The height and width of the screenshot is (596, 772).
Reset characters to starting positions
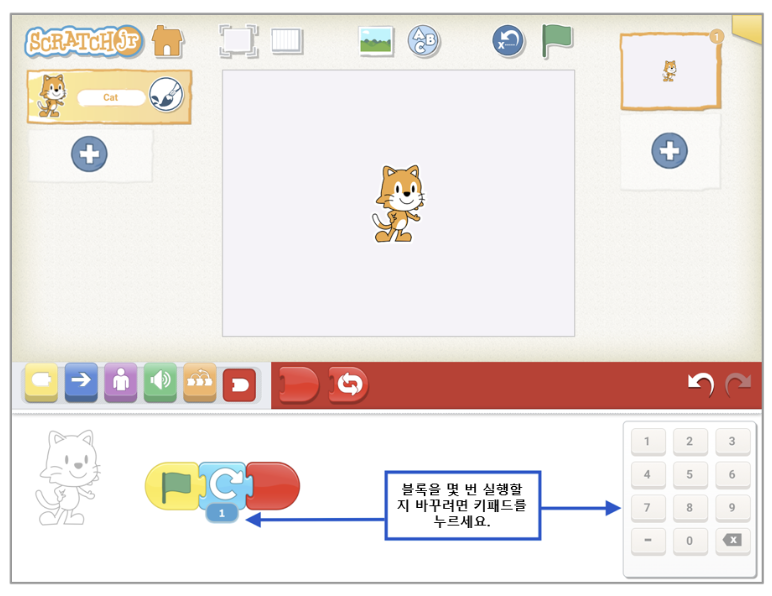pos(508,41)
